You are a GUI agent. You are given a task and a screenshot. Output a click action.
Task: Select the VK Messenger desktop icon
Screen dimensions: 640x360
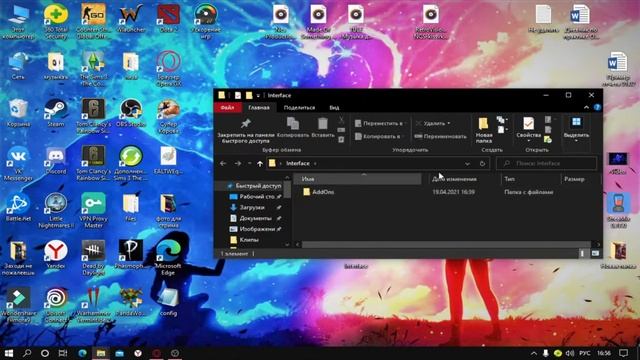(x=18, y=164)
